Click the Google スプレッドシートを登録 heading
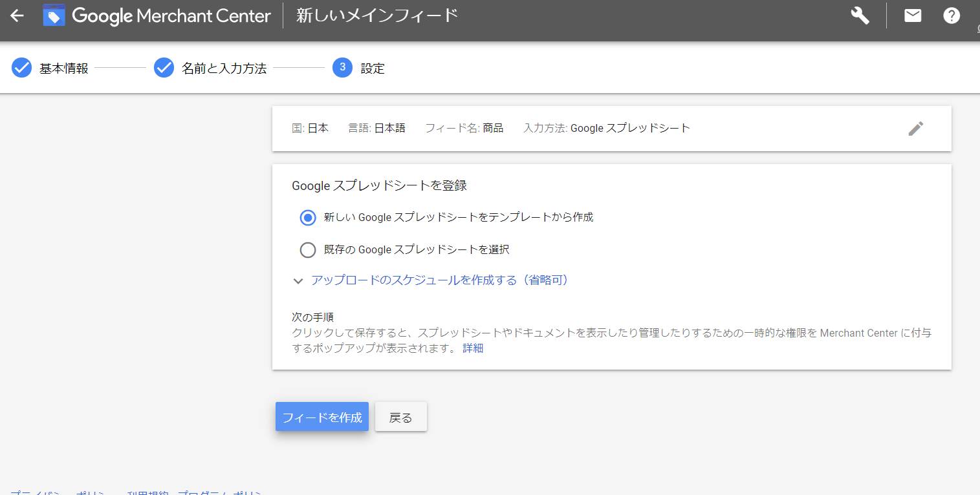Image resolution: width=980 pixels, height=495 pixels. point(380,185)
